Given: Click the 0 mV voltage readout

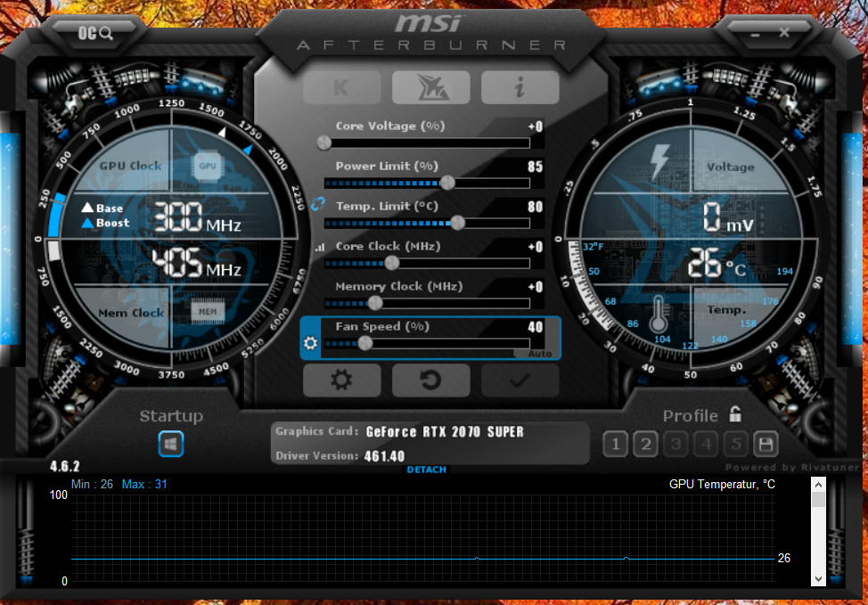Looking at the screenshot, I should pyautogui.click(x=728, y=217).
